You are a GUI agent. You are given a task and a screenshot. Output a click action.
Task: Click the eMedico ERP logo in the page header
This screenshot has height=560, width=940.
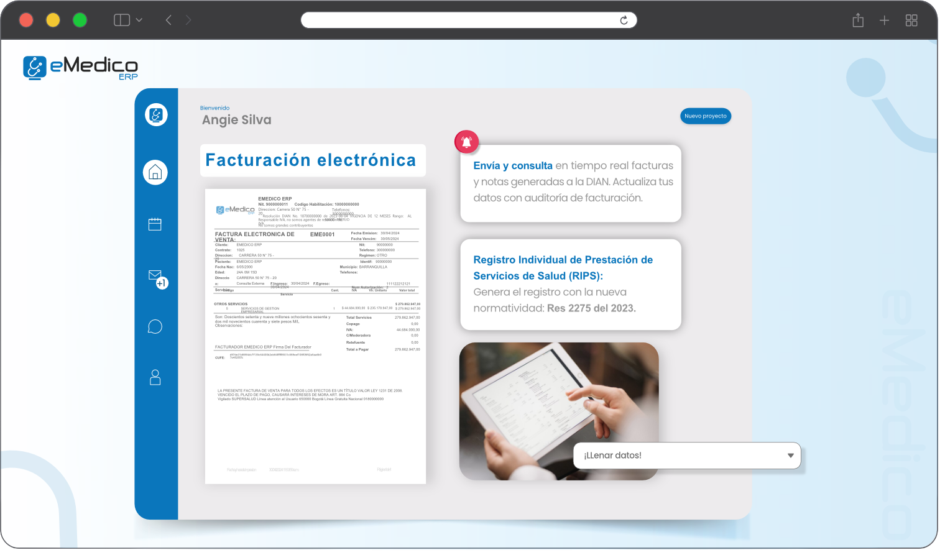tap(81, 68)
